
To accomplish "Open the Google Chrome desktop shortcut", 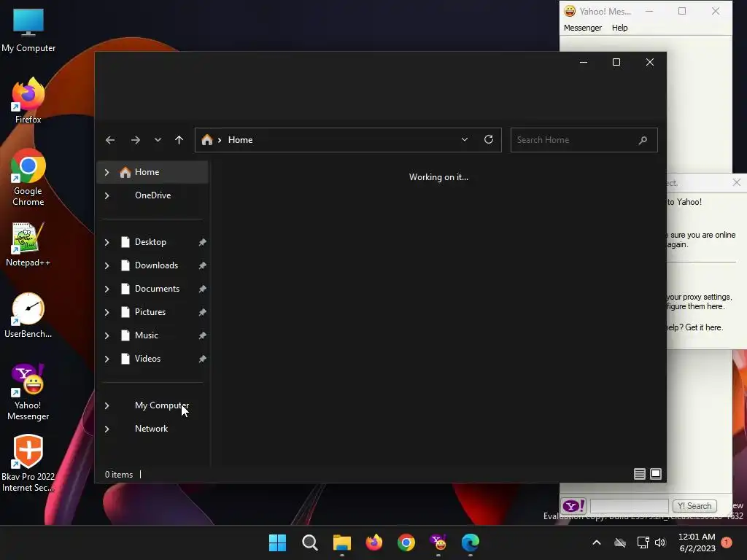I will click(x=28, y=177).
